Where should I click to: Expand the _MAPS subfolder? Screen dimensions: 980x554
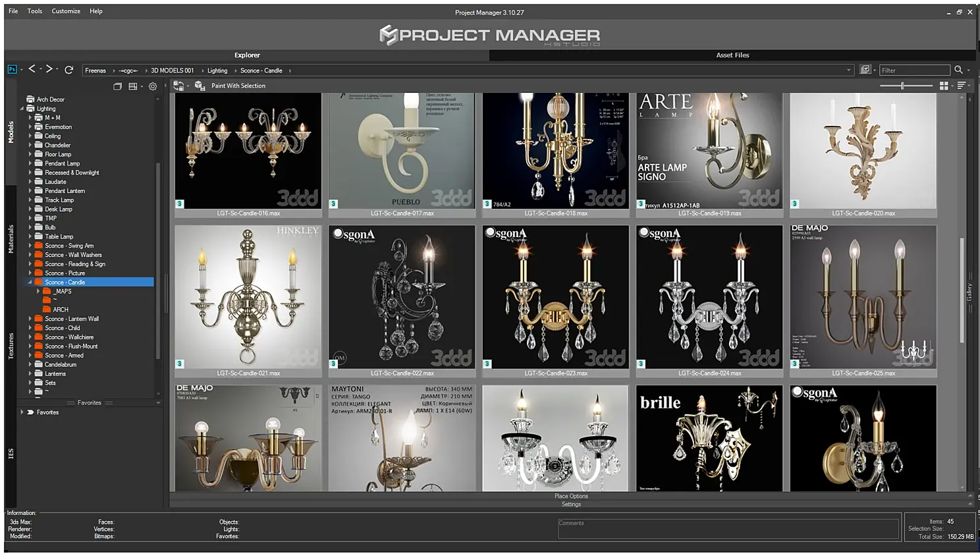point(38,291)
